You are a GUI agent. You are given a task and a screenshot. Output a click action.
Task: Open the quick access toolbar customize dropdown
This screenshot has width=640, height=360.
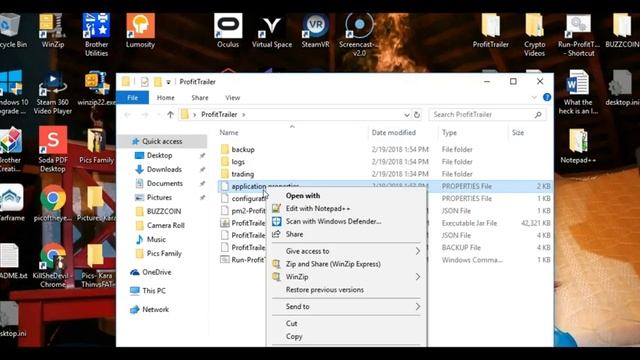(168, 82)
